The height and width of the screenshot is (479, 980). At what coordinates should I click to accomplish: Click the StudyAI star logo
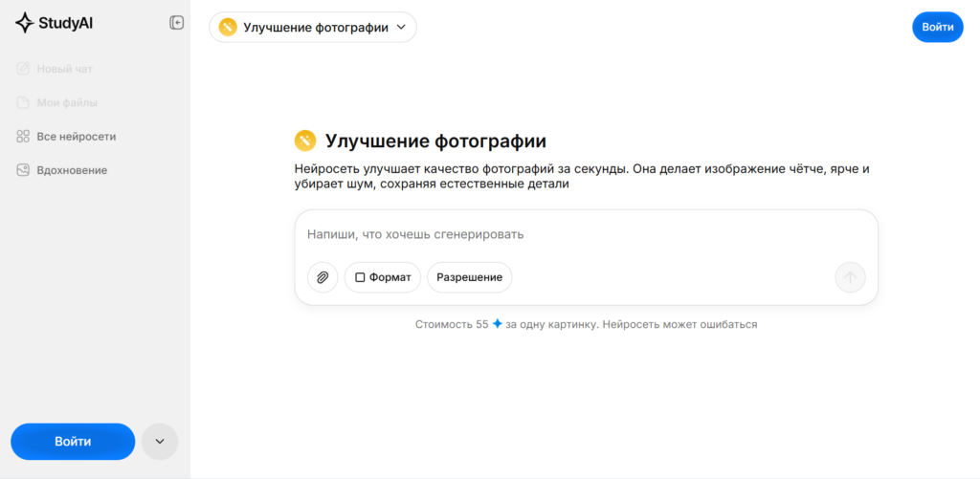pos(24,23)
